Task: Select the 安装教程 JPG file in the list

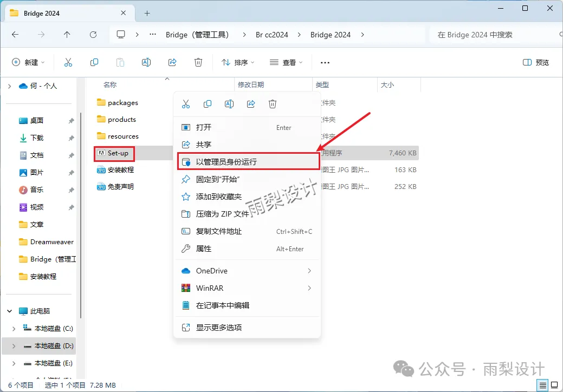Action: [x=115, y=170]
